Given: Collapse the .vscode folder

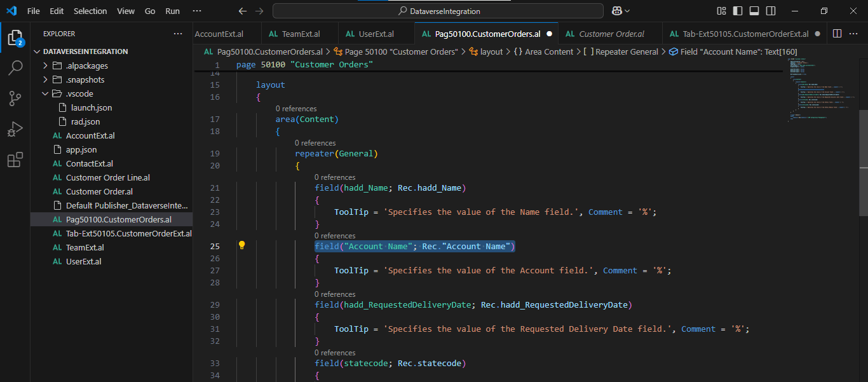Looking at the screenshot, I should pyautogui.click(x=45, y=93).
